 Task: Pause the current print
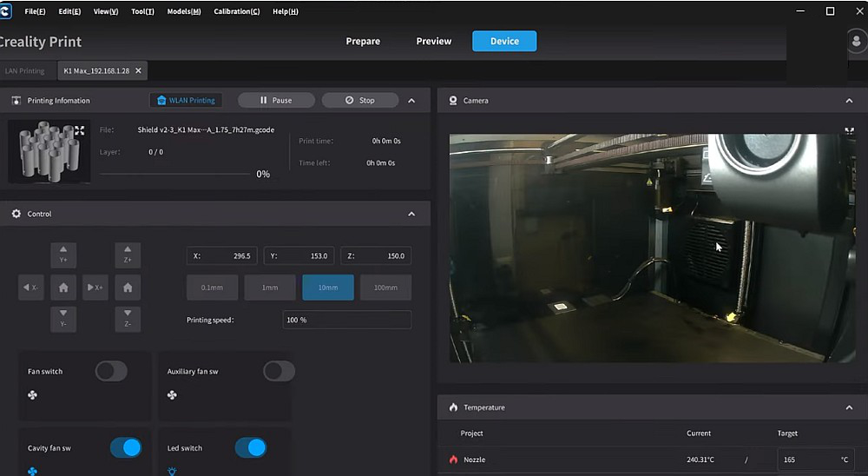(276, 100)
